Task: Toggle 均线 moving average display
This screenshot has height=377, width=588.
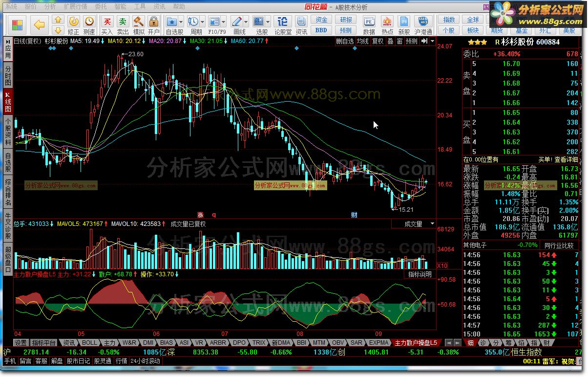Action: point(362,42)
